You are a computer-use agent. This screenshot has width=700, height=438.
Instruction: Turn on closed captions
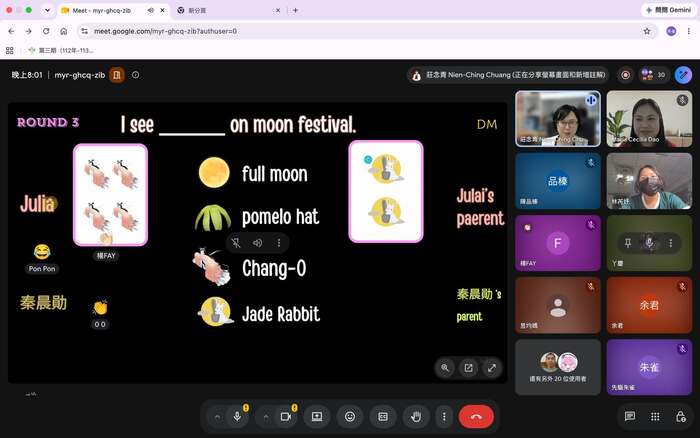click(383, 417)
